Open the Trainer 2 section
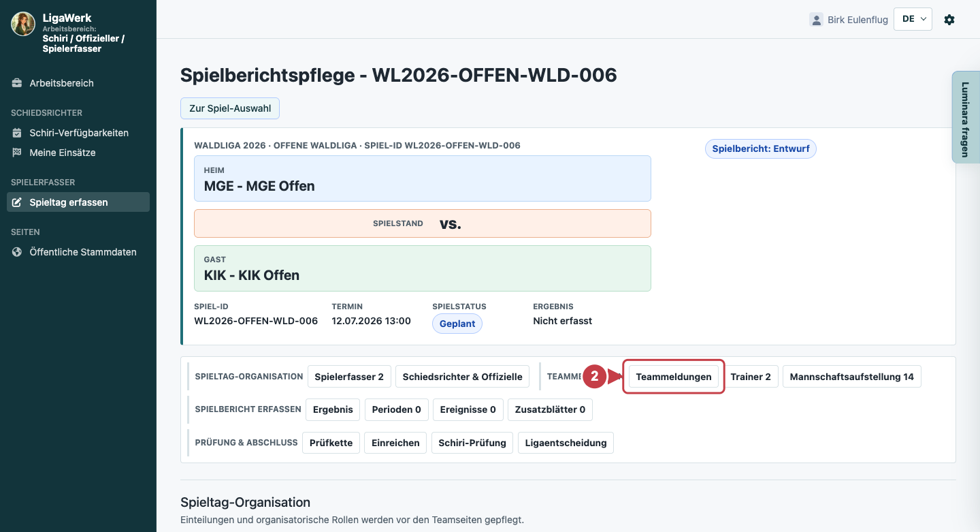Screen dimensions: 980x532 [x=751, y=377]
